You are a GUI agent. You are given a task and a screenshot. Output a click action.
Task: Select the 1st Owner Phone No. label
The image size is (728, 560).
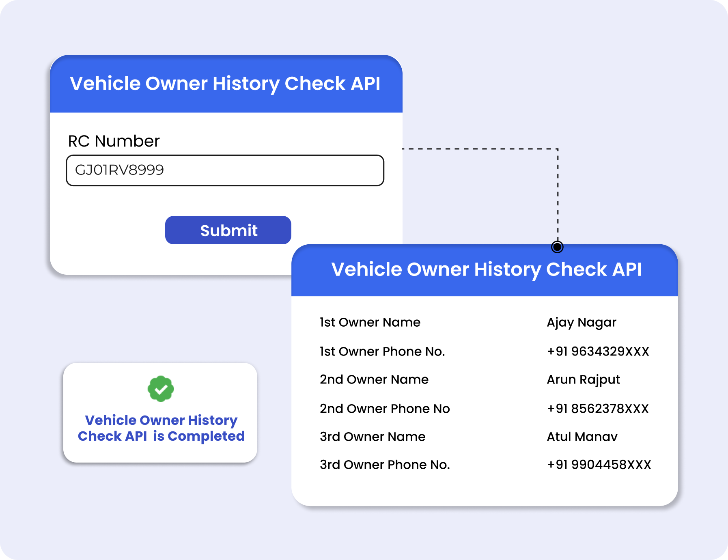click(x=382, y=351)
